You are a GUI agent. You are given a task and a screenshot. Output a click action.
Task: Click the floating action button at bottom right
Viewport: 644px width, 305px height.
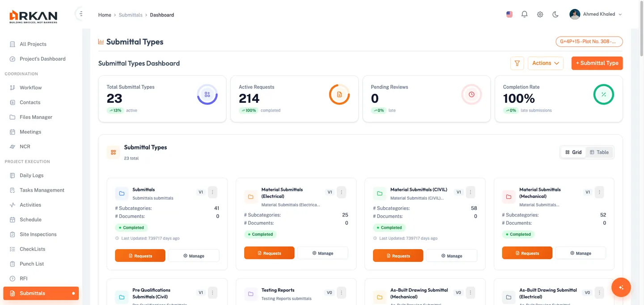(x=621, y=287)
